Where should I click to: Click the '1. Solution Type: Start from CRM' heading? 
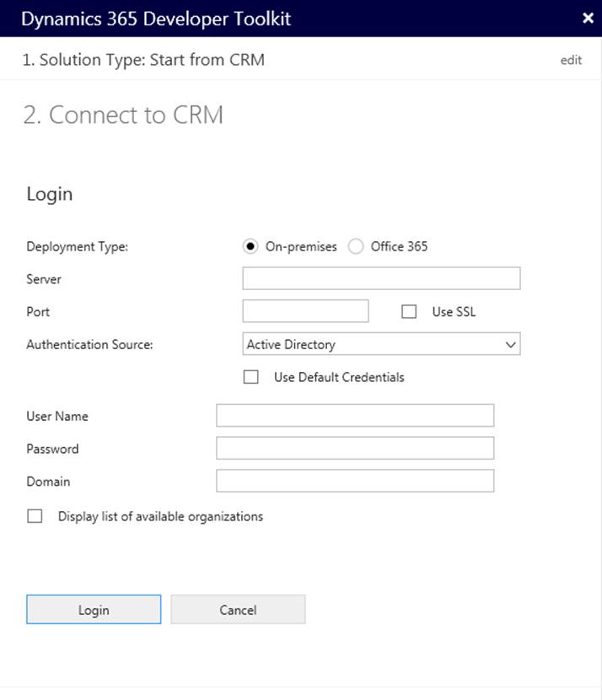coord(143,60)
